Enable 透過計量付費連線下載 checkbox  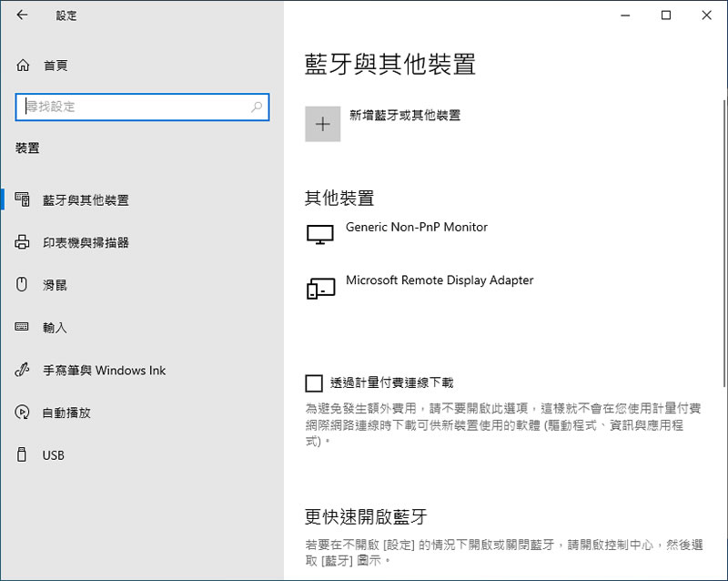point(314,383)
